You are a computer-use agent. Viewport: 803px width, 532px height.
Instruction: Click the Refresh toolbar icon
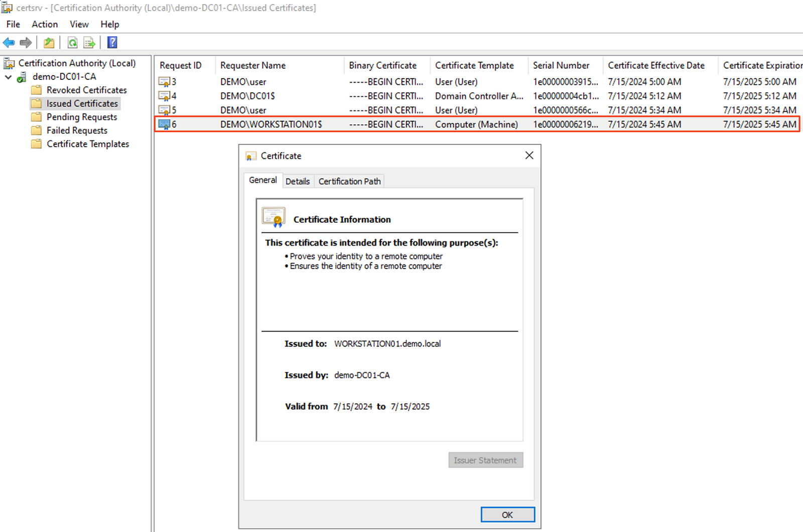tap(73, 43)
